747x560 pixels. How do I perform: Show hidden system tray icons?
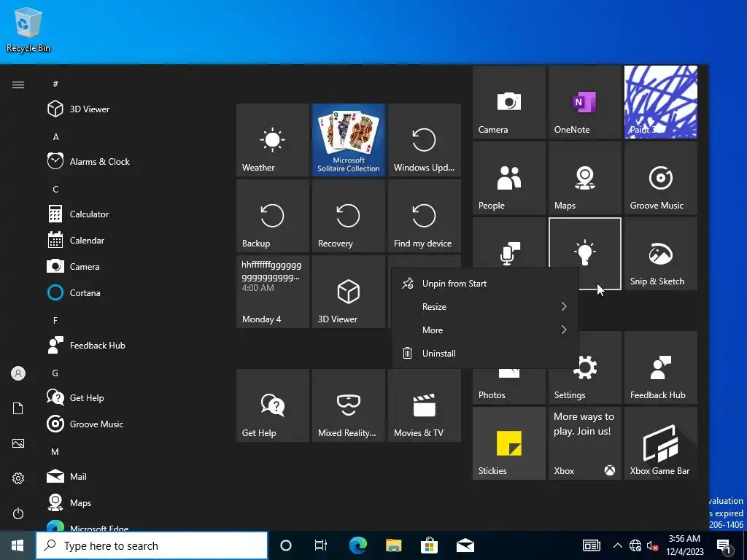(x=617, y=545)
